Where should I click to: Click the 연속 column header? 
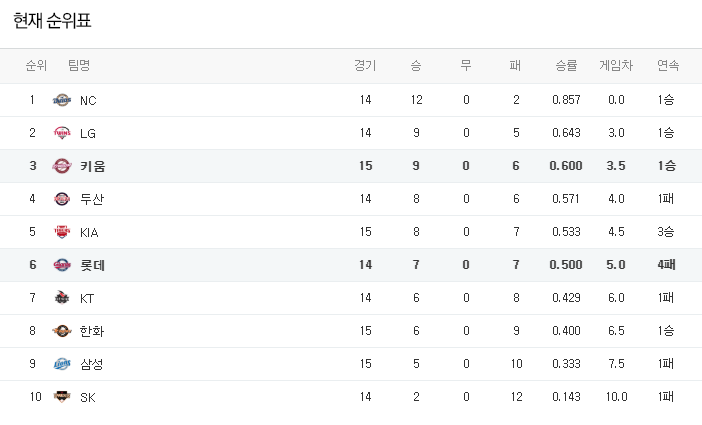point(667,66)
